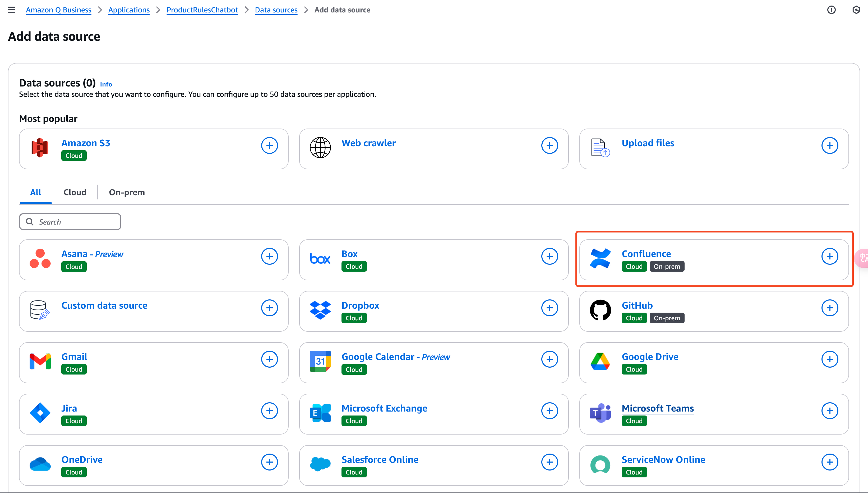The image size is (868, 493).
Task: Click the plus icon for Upload files
Action: (829, 145)
